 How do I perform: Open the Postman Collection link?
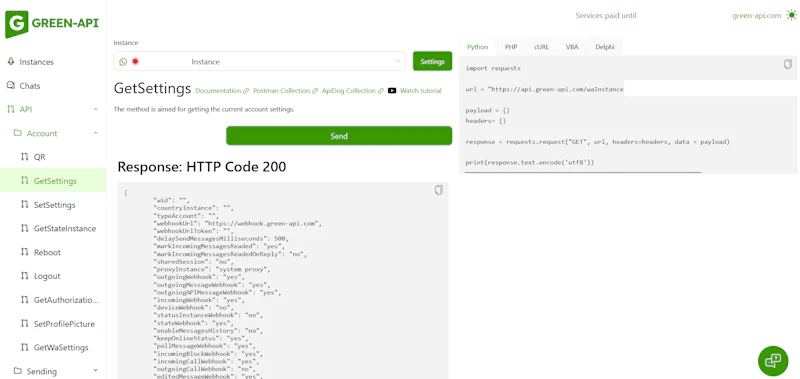click(x=285, y=91)
